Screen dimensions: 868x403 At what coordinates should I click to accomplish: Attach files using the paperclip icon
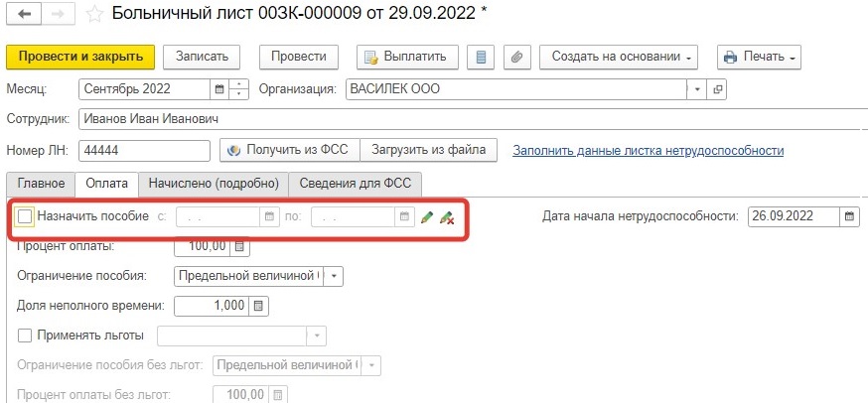tap(517, 57)
